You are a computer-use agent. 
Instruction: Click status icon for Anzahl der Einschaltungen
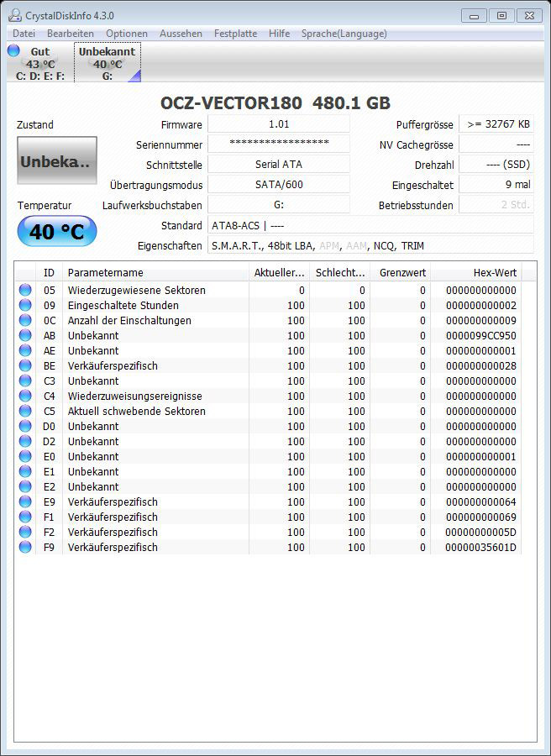coord(25,320)
